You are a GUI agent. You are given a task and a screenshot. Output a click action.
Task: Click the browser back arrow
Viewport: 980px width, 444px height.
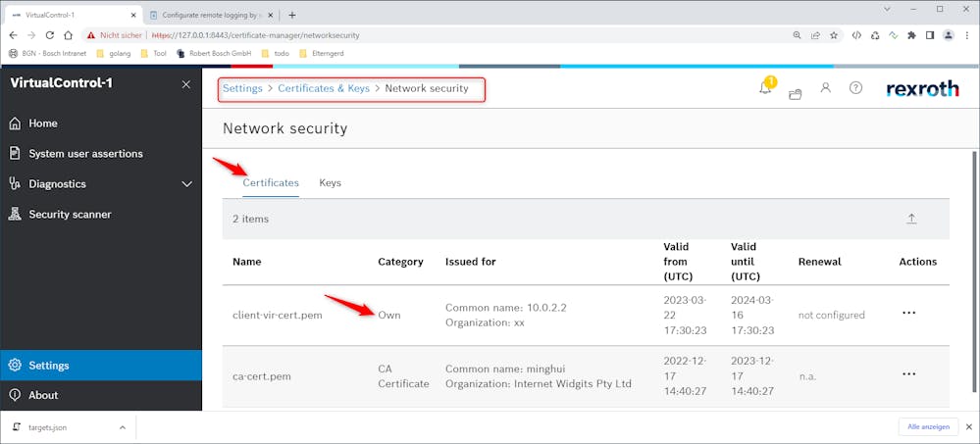pos(13,35)
